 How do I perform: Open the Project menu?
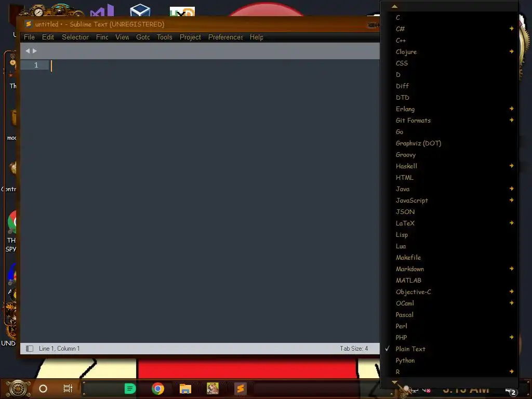190,37
